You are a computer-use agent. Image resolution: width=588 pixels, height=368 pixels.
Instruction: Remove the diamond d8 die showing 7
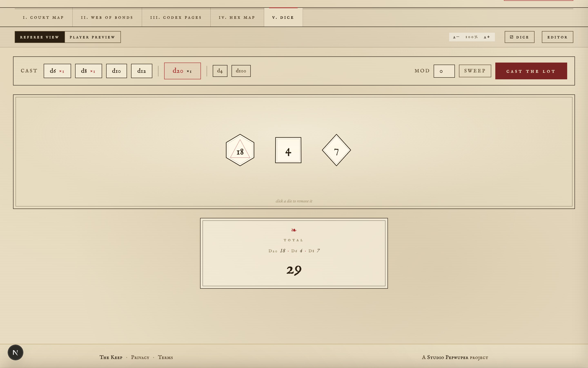pyautogui.click(x=336, y=150)
